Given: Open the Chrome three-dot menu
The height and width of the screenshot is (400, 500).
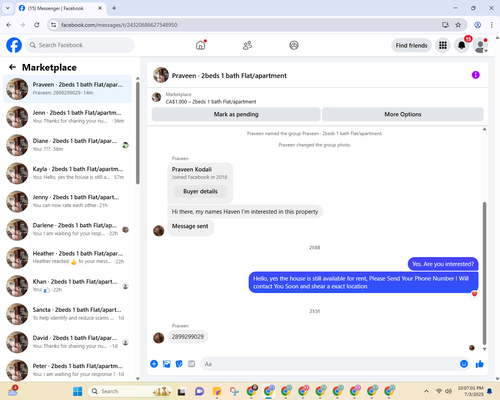Looking at the screenshot, I should coord(492,25).
